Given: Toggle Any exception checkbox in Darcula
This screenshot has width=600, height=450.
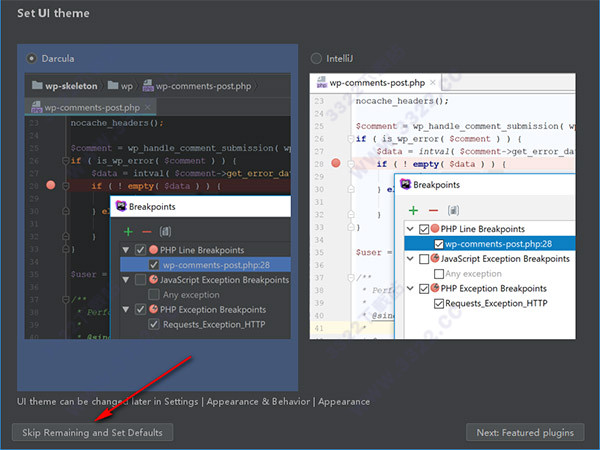Looking at the screenshot, I should pyautogui.click(x=154, y=295).
